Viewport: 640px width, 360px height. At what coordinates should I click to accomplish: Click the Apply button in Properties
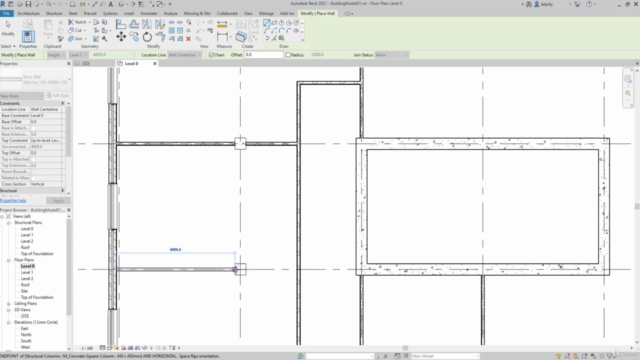pyautogui.click(x=58, y=201)
